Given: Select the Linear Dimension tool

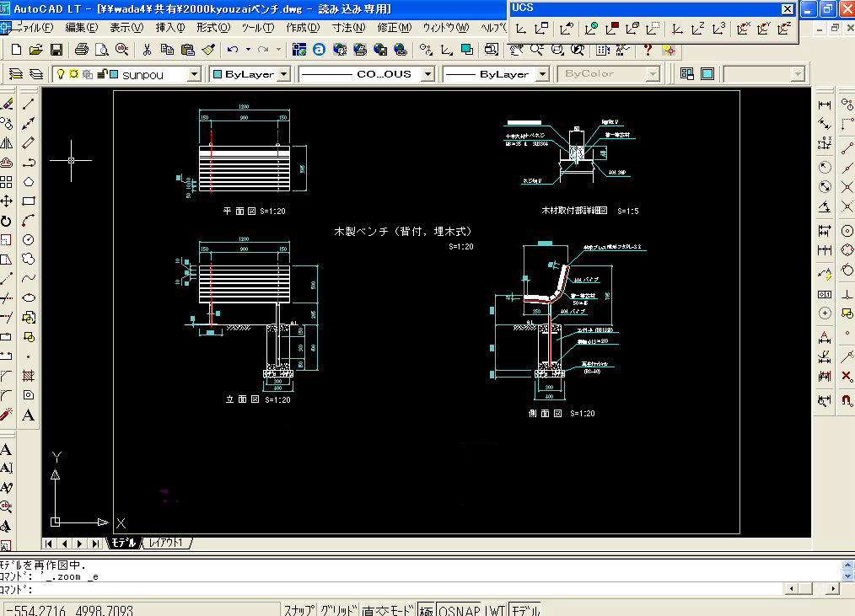Looking at the screenshot, I should [825, 104].
